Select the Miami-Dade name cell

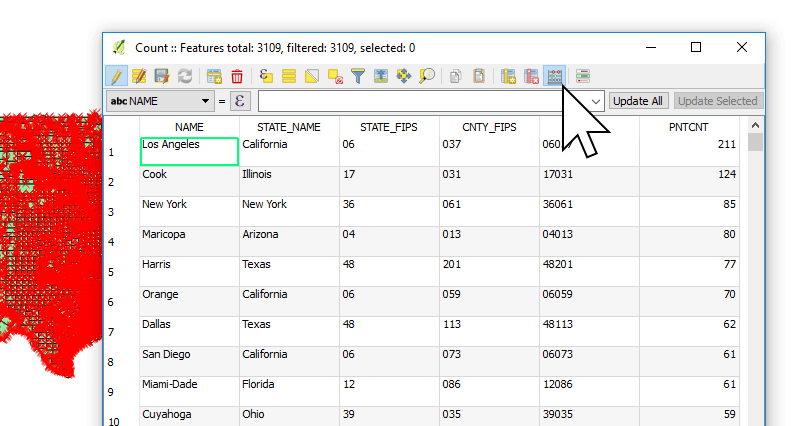(x=189, y=391)
